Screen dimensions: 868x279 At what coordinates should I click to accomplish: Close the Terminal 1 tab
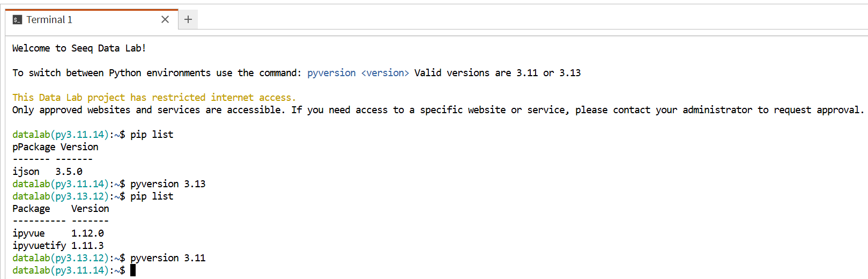(165, 20)
